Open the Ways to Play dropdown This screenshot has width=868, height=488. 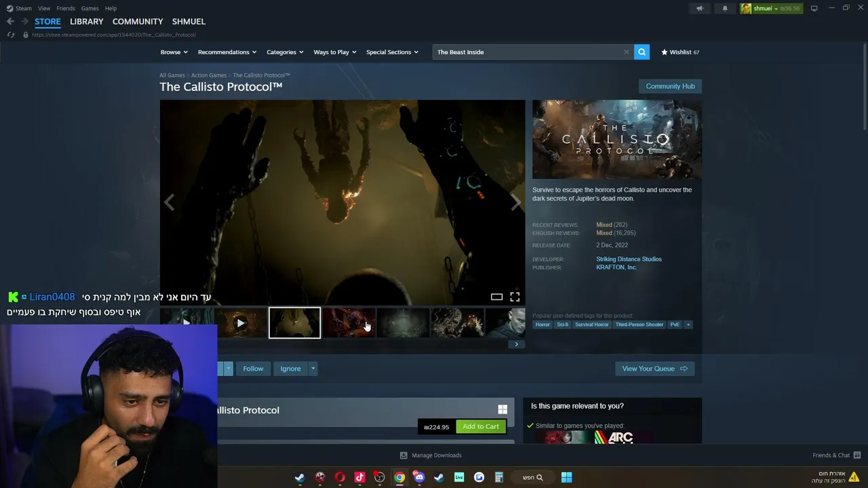coord(335,52)
